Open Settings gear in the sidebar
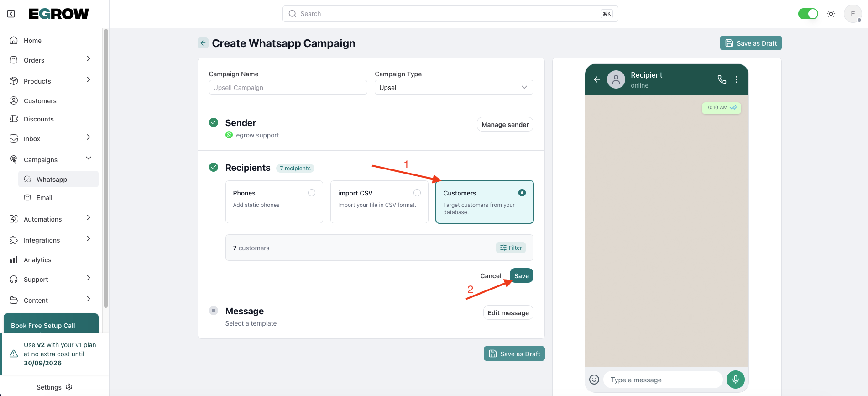The width and height of the screenshot is (868, 396). pyautogui.click(x=69, y=387)
